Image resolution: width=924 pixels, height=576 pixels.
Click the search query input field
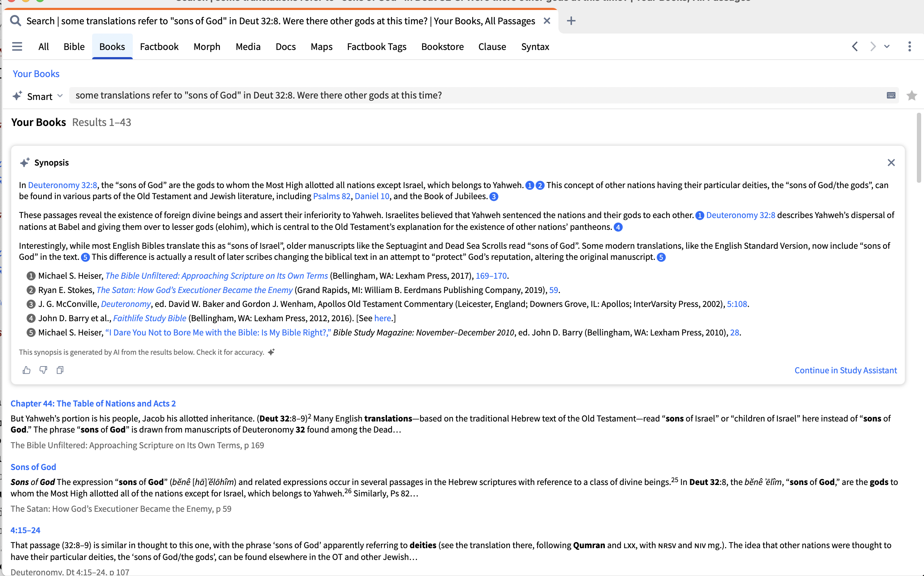point(457,95)
